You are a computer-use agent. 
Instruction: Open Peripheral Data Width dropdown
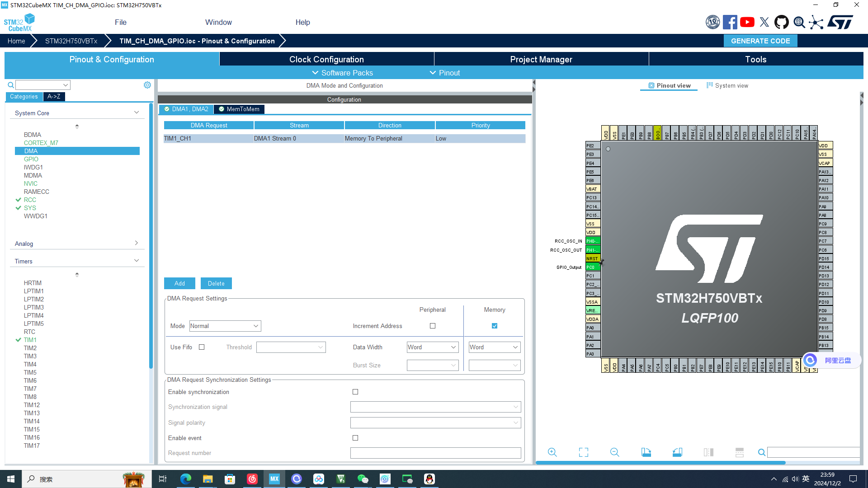433,347
